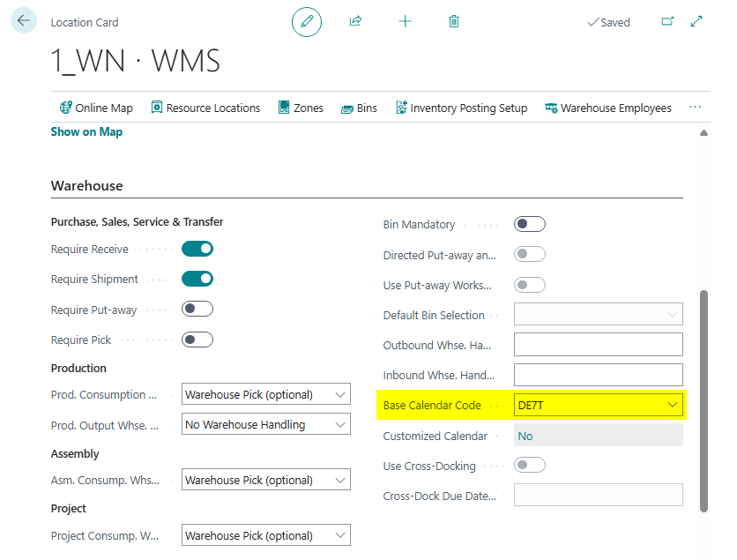Click the Show on Map link
This screenshot has width=737, height=560.
(86, 131)
